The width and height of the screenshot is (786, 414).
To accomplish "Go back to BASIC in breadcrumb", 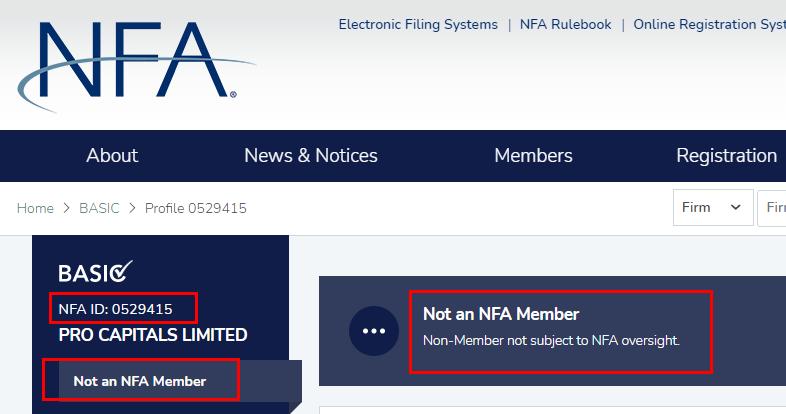I will (x=100, y=208).
